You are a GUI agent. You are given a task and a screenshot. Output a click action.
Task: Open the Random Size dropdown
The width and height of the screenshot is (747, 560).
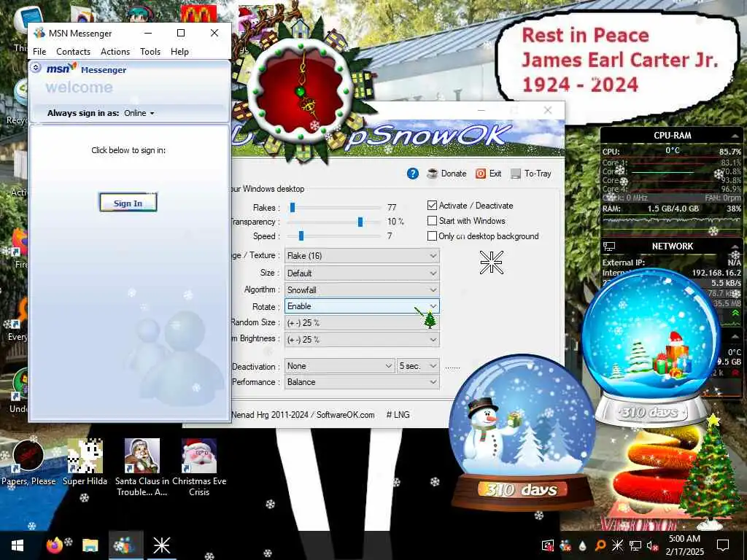[x=362, y=323]
